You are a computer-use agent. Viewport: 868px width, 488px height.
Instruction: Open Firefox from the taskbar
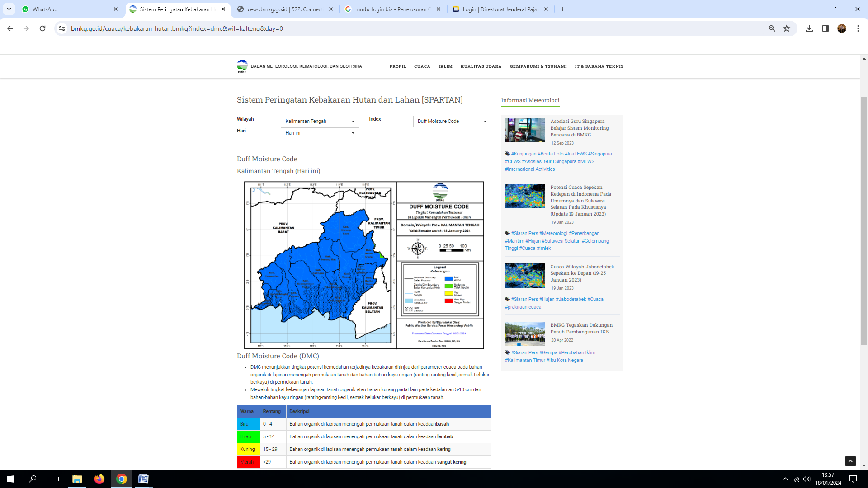click(x=99, y=479)
